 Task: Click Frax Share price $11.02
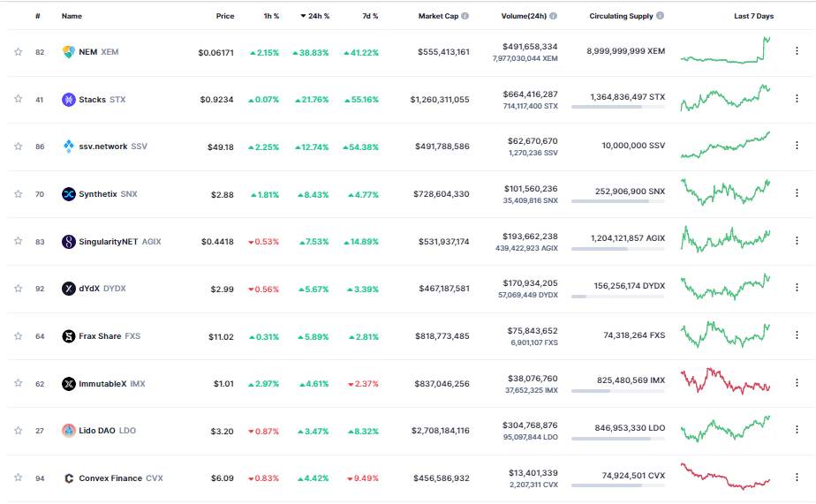(x=221, y=336)
